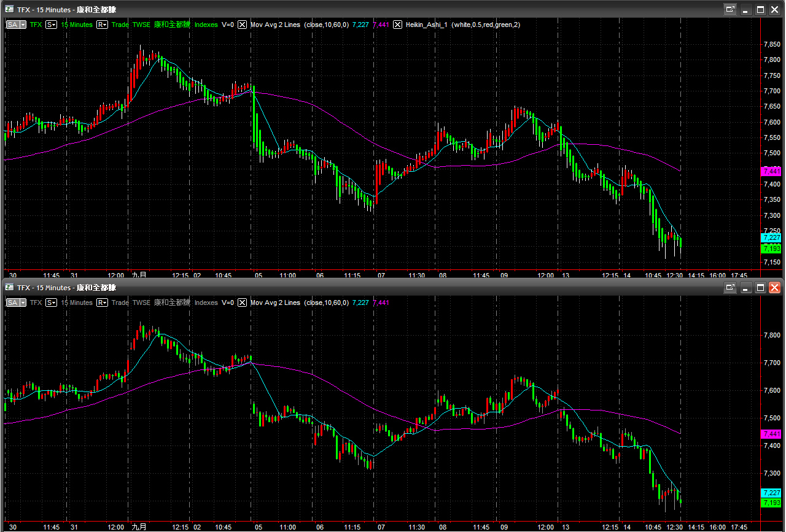Image resolution: width=786 pixels, height=532 pixels.
Task: Pop out the upper TFX chart window
Action: (x=730, y=9)
